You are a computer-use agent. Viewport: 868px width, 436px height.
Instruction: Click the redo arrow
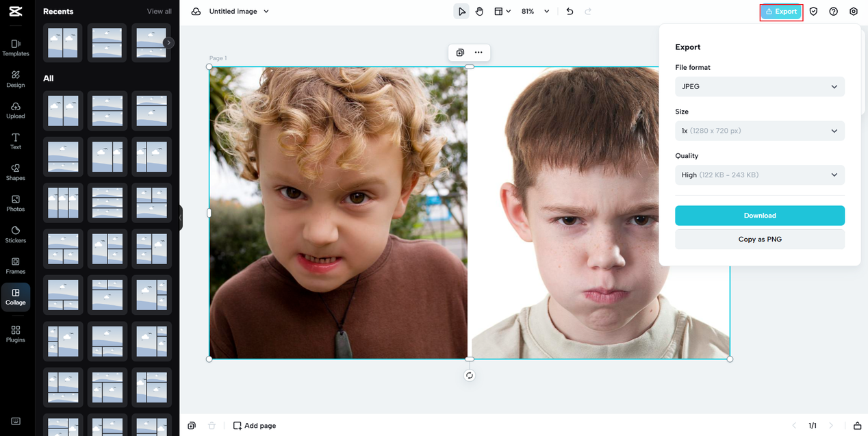[x=588, y=12]
